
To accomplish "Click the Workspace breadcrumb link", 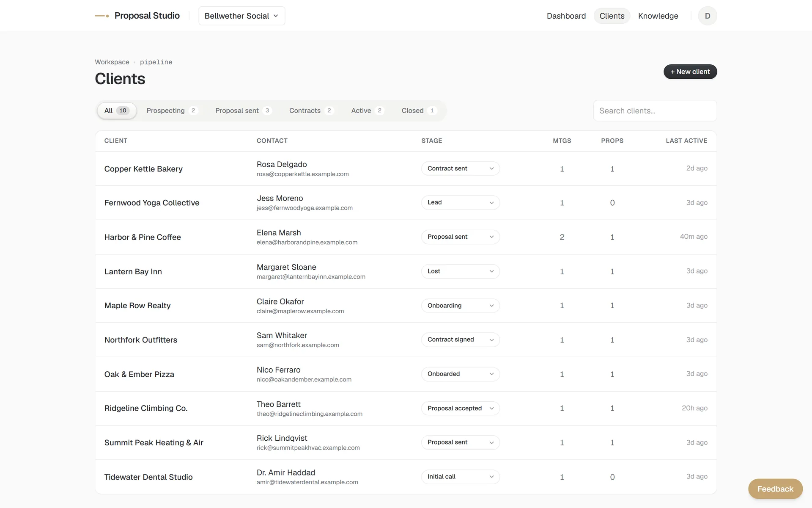I will pos(112,62).
